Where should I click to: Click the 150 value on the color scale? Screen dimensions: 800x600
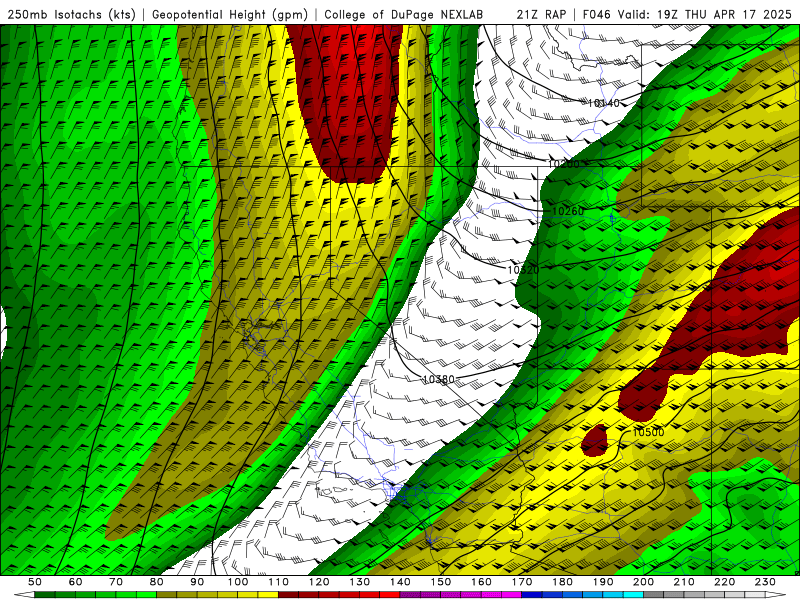(441, 582)
